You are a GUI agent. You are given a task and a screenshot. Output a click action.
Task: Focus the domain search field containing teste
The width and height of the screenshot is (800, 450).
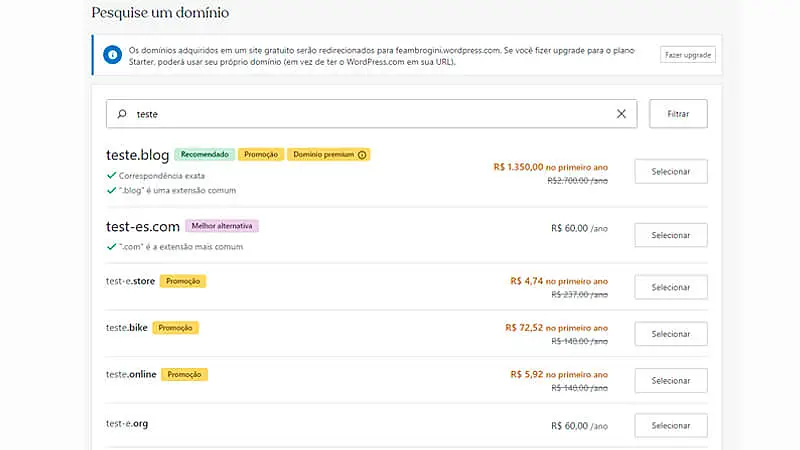pyautogui.click(x=371, y=114)
